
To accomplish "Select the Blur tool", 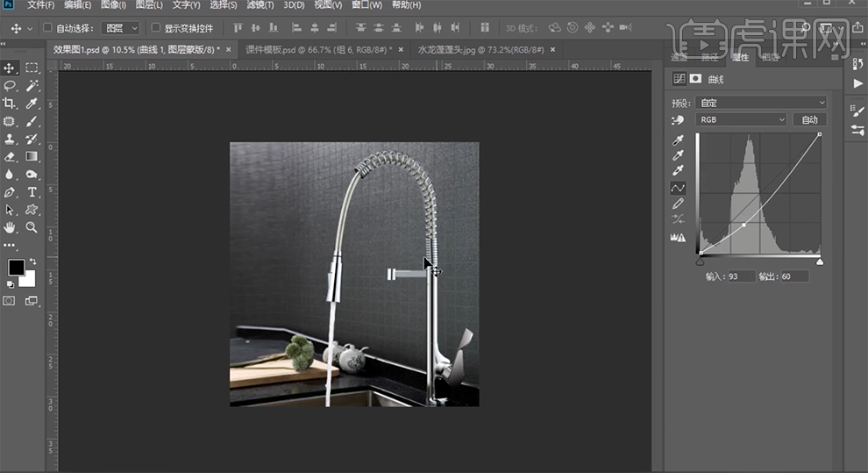I will 10,174.
